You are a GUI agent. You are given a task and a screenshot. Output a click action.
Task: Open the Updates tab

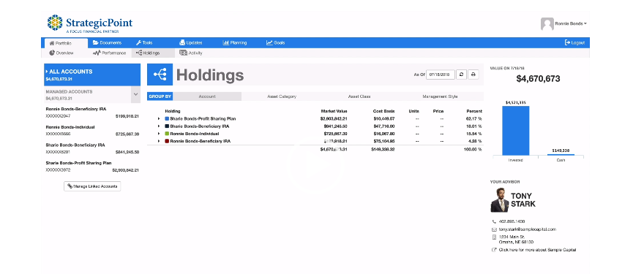tap(191, 42)
